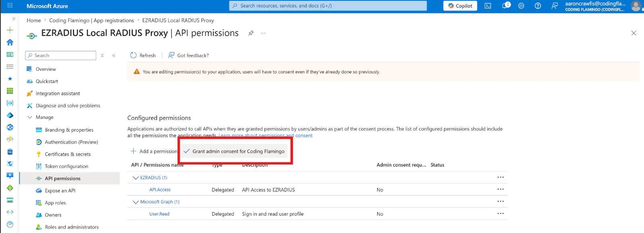Open the Copilot button
The width and height of the screenshot is (644, 233).
click(x=460, y=6)
